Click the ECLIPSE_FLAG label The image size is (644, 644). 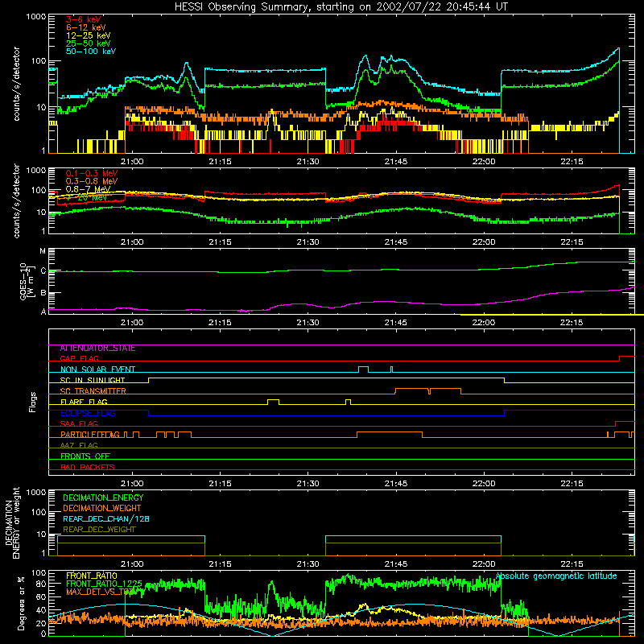pyautogui.click(x=88, y=413)
